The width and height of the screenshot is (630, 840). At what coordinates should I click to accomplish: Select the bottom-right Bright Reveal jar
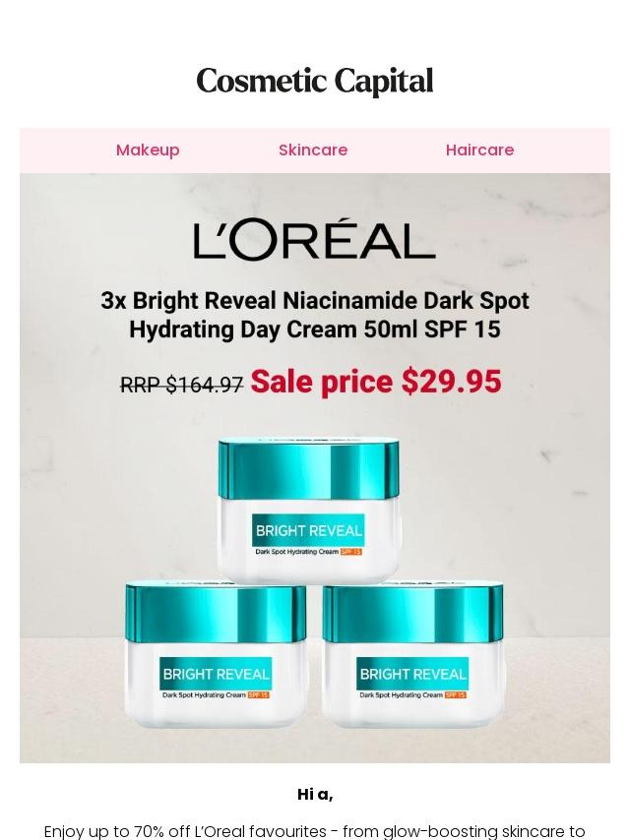pos(412,655)
